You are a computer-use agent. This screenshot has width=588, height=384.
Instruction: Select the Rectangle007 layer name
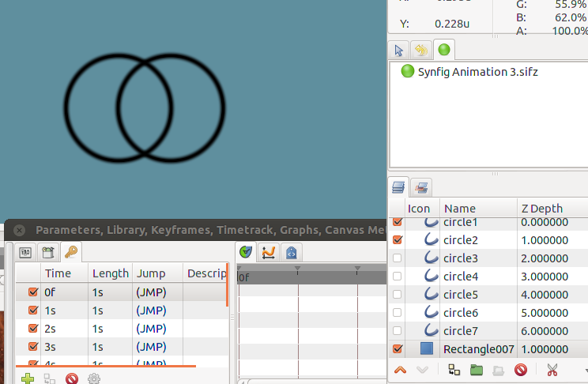[478, 349]
